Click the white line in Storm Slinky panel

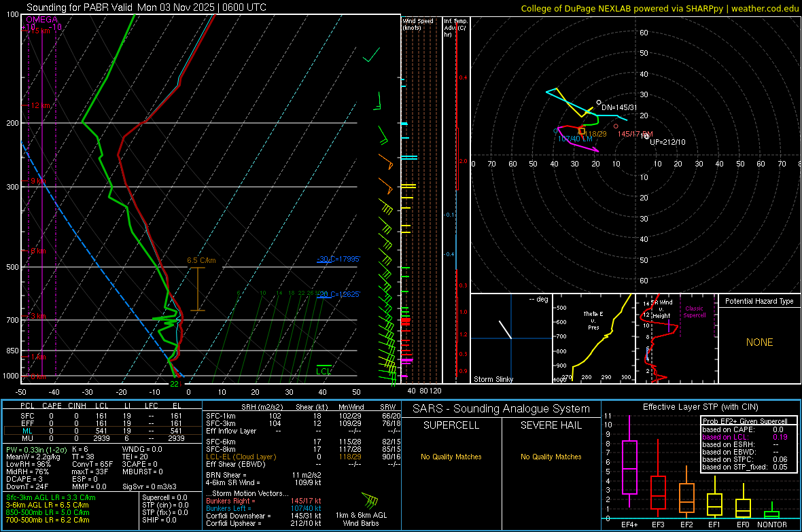(x=506, y=330)
